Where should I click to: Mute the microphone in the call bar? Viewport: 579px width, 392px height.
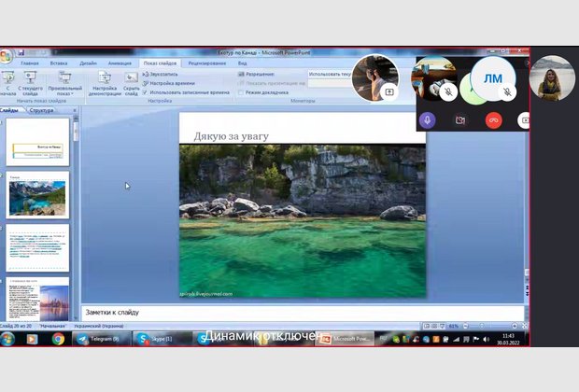(x=427, y=119)
